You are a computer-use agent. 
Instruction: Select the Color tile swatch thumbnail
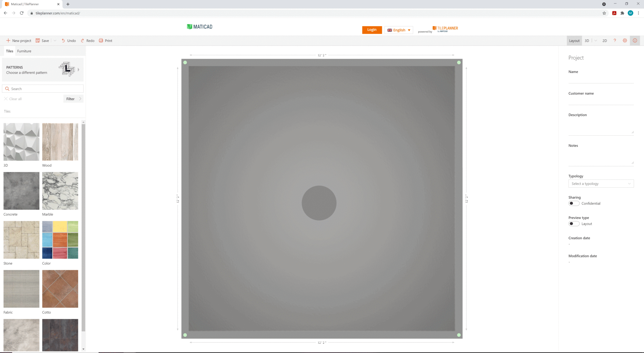[60, 240]
